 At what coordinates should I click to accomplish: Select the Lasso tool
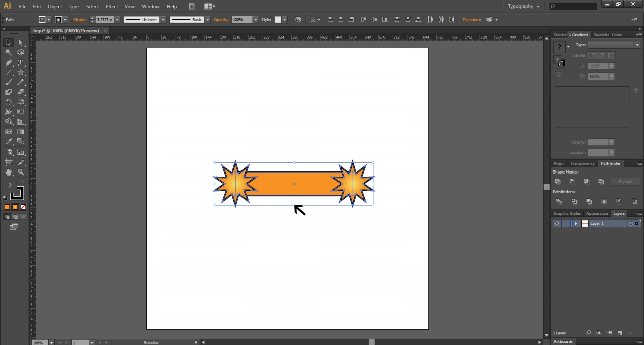coord(21,52)
